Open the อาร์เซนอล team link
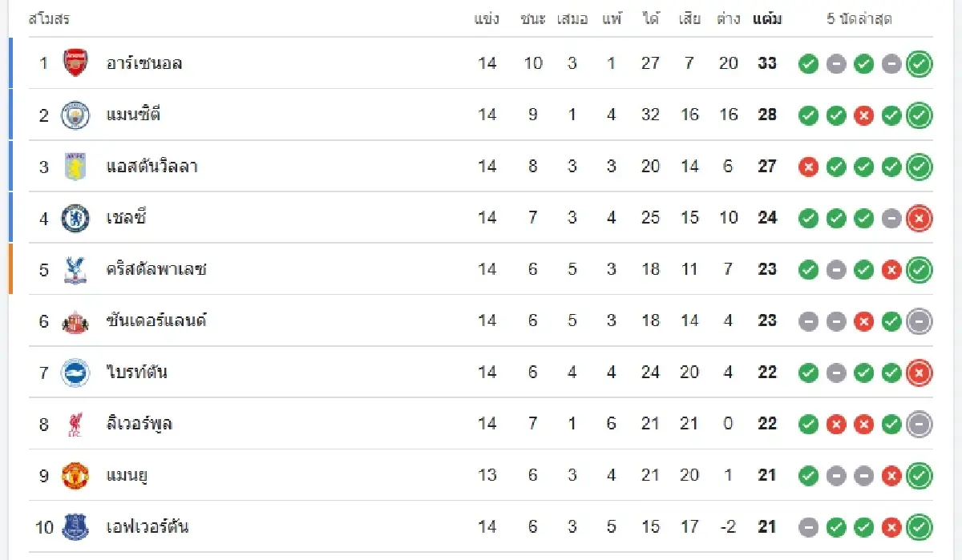962x560 pixels. pos(144,63)
